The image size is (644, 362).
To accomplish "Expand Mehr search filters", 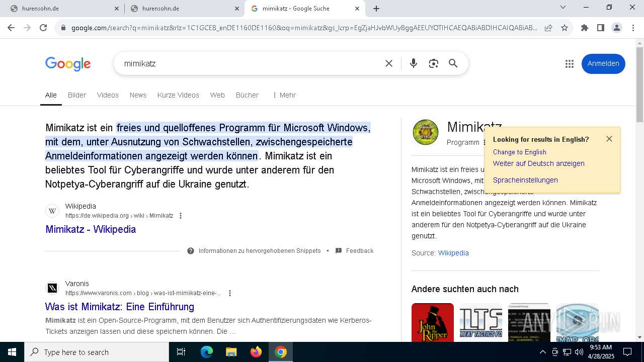I will pyautogui.click(x=284, y=95).
